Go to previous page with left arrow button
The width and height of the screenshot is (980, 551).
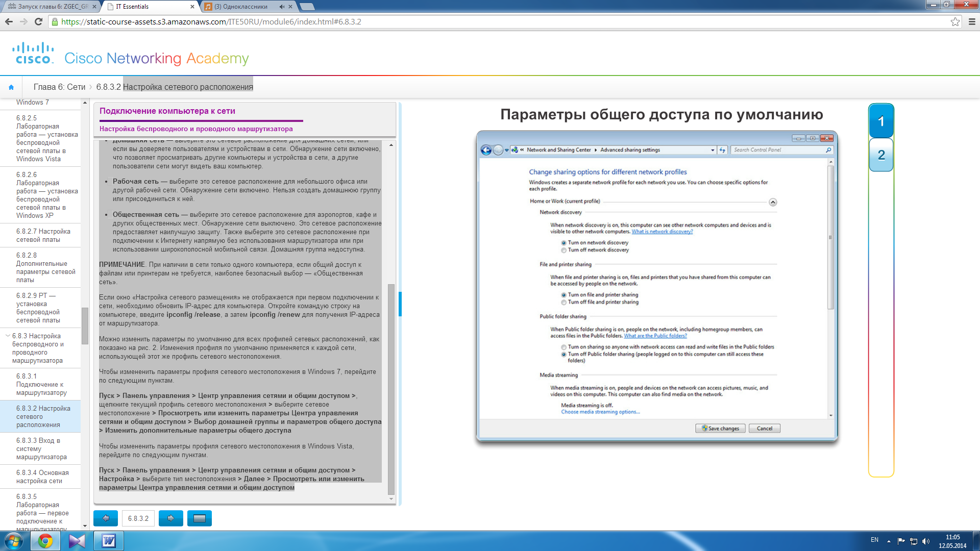click(106, 518)
